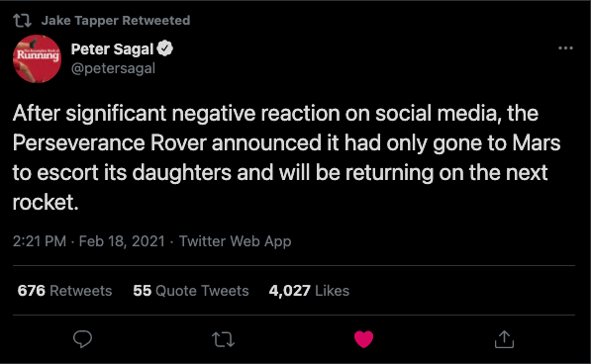This screenshot has width=591, height=364.
Task: Click Peter Sagal's verified checkmark badge
Action: click(164, 48)
